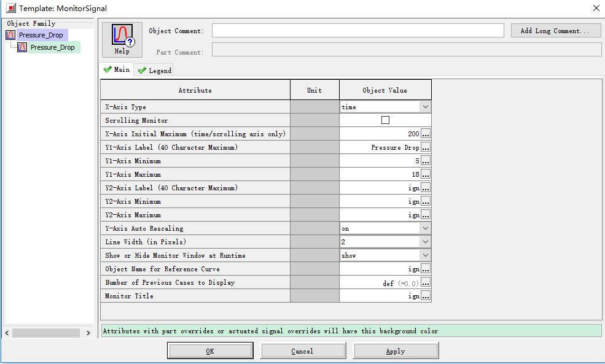
Task: Select the child Pressure_Drop monitor object
Action: (52, 47)
